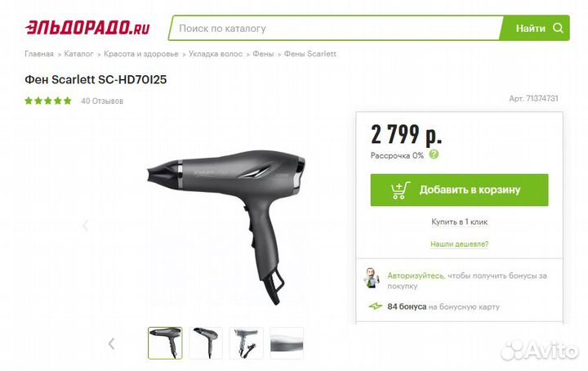Screen dimensions: 588x371
Task: Click the green bonus arrow icon
Action: (x=376, y=306)
